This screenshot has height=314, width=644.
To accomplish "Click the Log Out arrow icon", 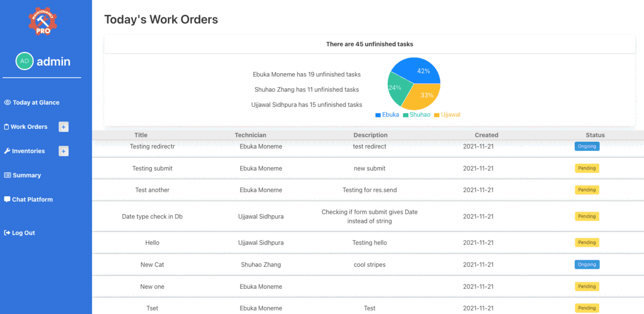I will (7, 233).
